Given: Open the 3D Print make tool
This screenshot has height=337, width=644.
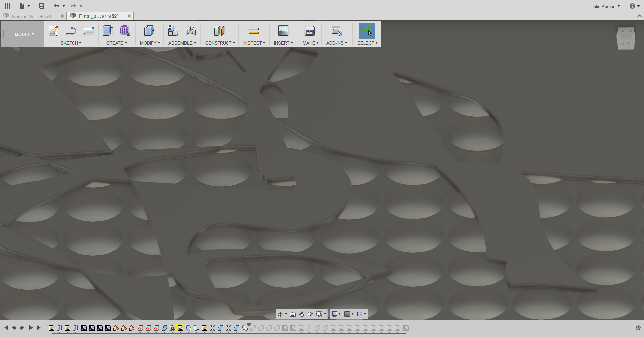Looking at the screenshot, I should [310, 31].
